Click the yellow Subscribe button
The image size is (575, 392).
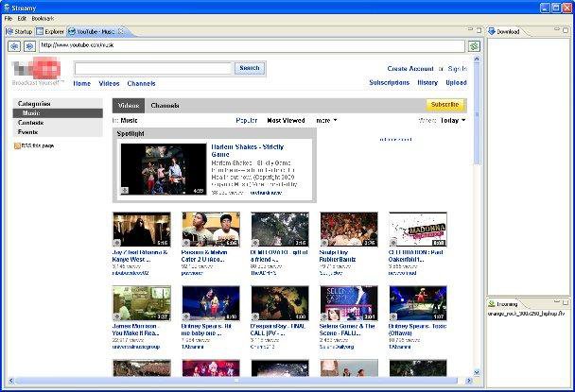[445, 105]
